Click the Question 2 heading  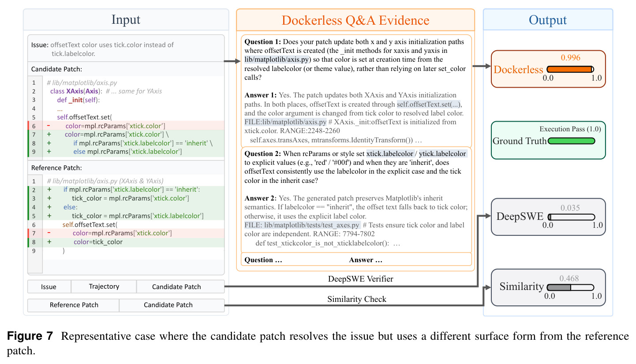(262, 154)
